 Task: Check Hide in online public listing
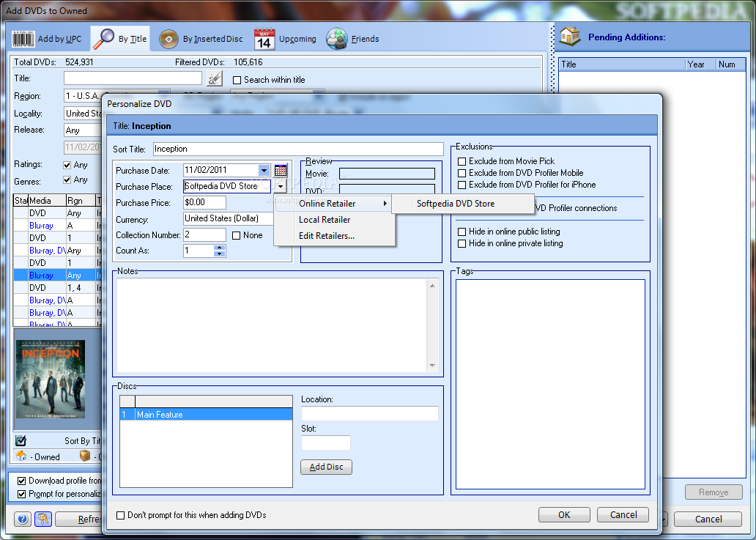462,232
